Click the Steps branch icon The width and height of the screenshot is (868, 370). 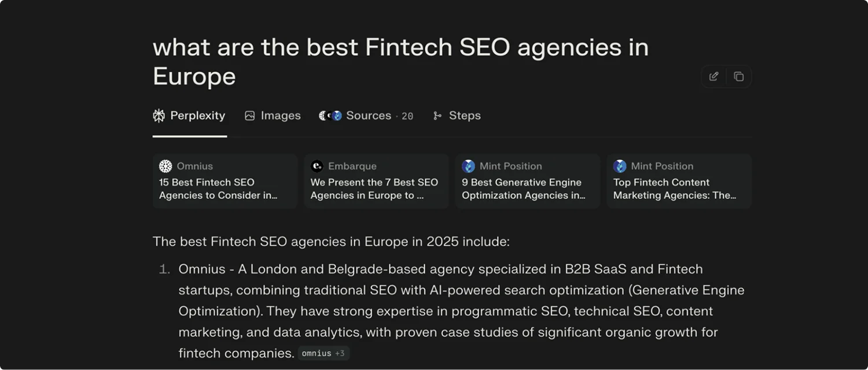point(437,116)
